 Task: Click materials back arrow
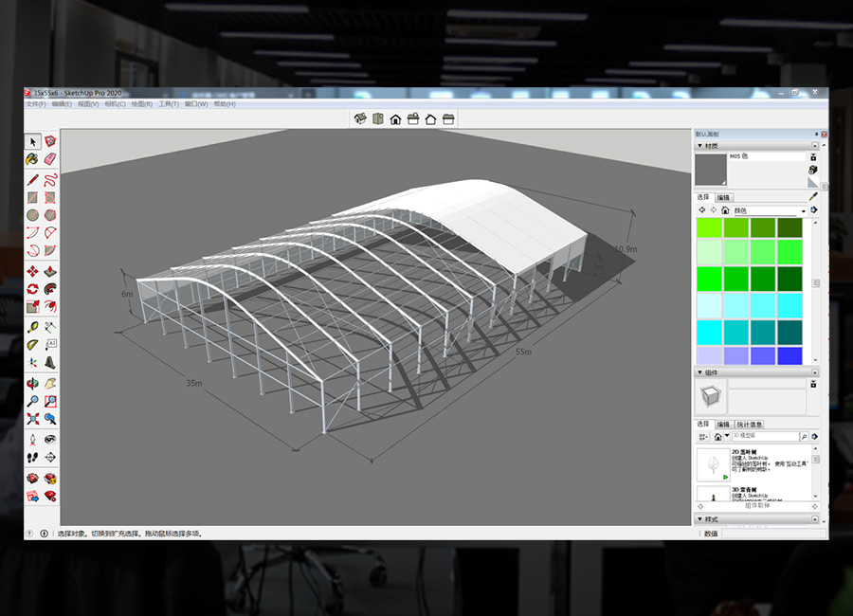pyautogui.click(x=701, y=210)
